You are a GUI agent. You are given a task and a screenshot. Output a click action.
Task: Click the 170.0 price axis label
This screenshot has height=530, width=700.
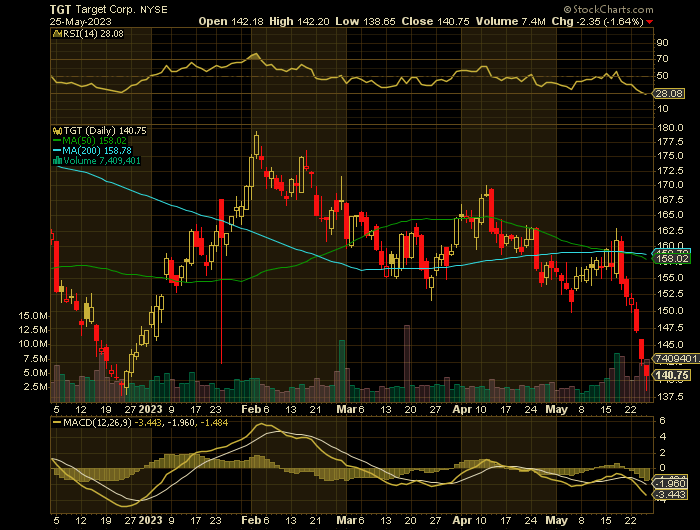pyautogui.click(x=671, y=184)
